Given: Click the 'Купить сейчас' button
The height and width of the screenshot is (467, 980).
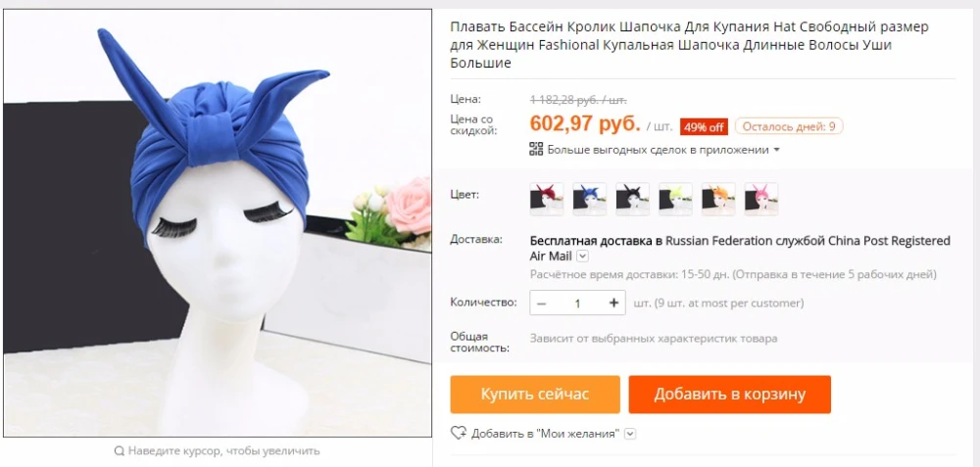Looking at the screenshot, I should pyautogui.click(x=535, y=394).
